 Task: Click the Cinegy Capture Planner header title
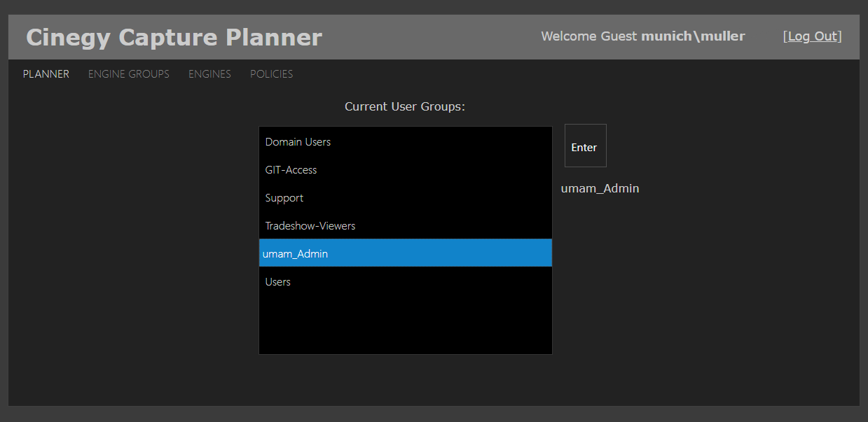[174, 36]
